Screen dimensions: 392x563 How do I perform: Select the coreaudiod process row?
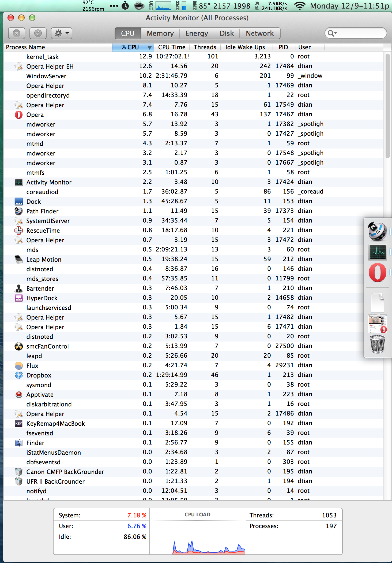[193, 192]
